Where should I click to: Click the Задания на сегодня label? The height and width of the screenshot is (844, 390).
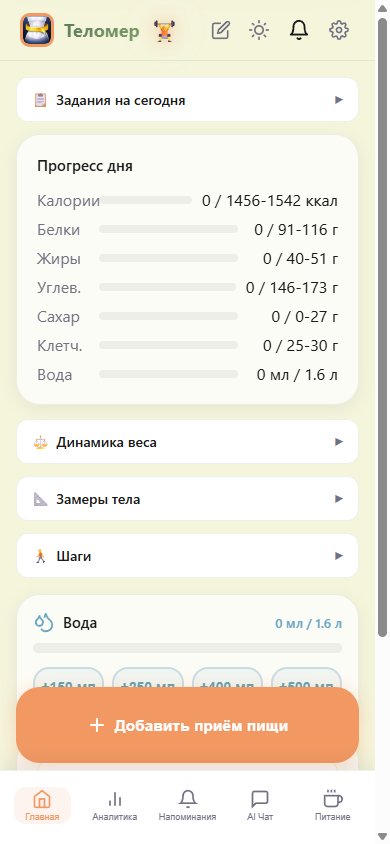[121, 100]
